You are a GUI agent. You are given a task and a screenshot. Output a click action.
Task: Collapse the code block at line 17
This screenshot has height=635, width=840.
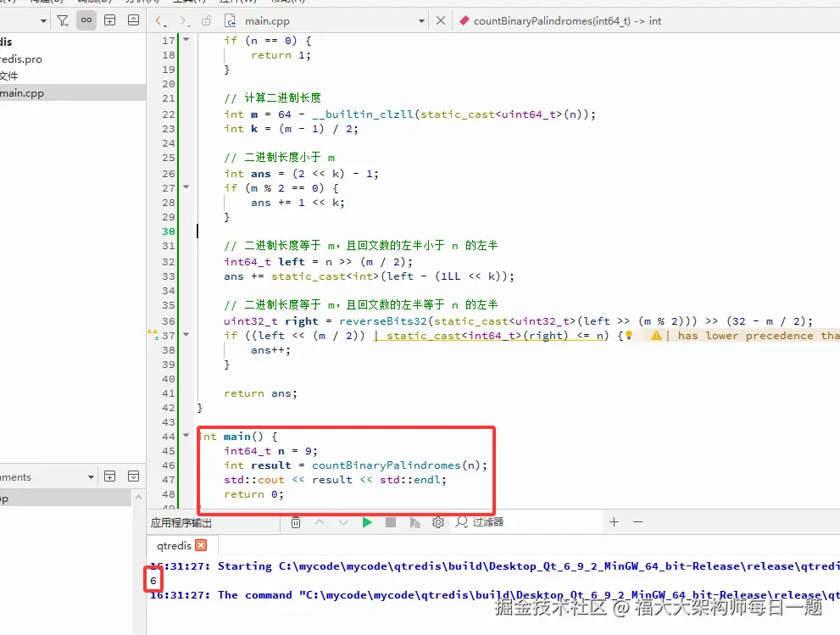pyautogui.click(x=186, y=39)
